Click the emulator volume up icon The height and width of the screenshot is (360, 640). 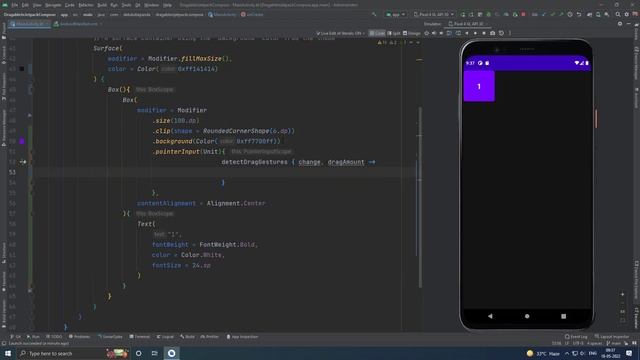[x=434, y=33]
